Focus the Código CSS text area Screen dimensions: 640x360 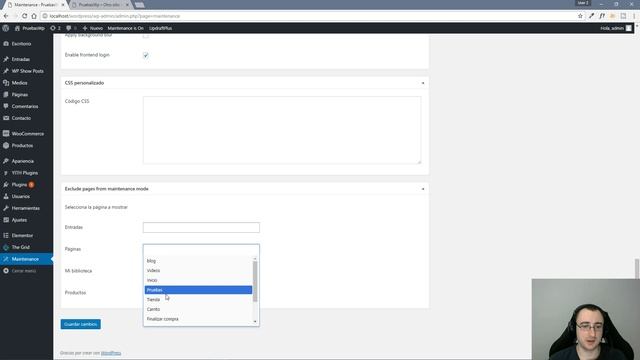click(x=282, y=130)
